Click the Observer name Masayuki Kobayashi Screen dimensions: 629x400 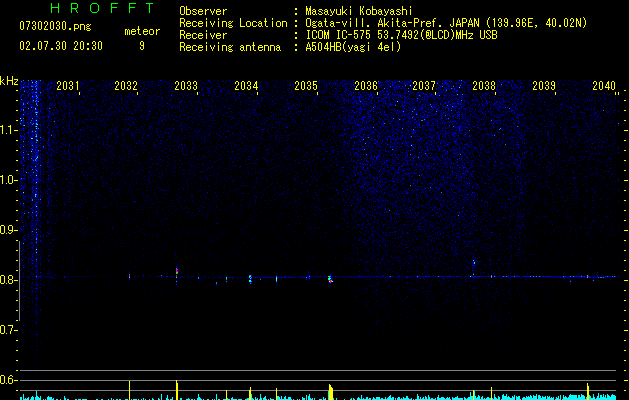[359, 11]
